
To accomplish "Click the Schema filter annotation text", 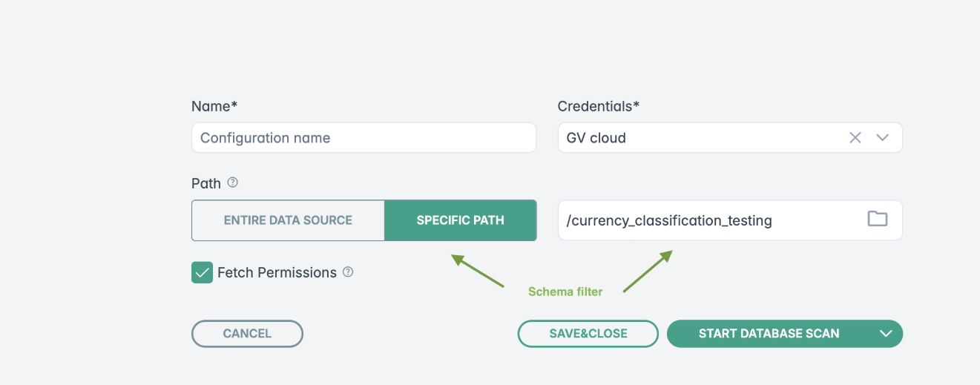I will [565, 292].
